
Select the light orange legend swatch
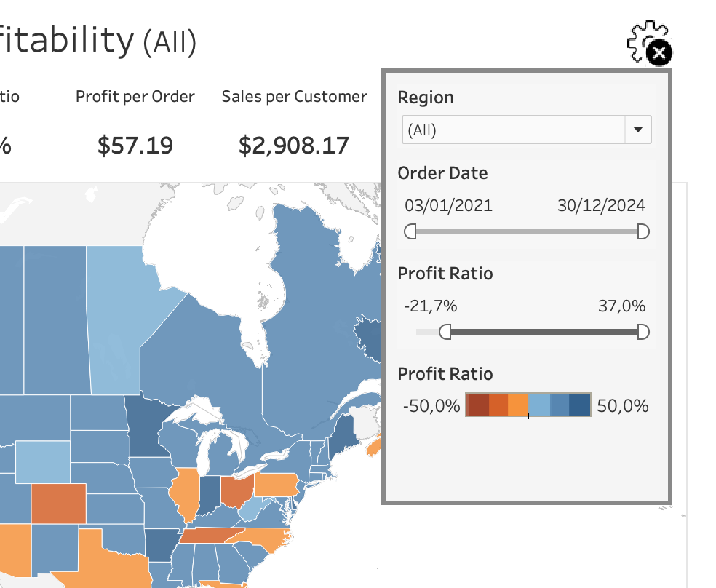tap(518, 405)
